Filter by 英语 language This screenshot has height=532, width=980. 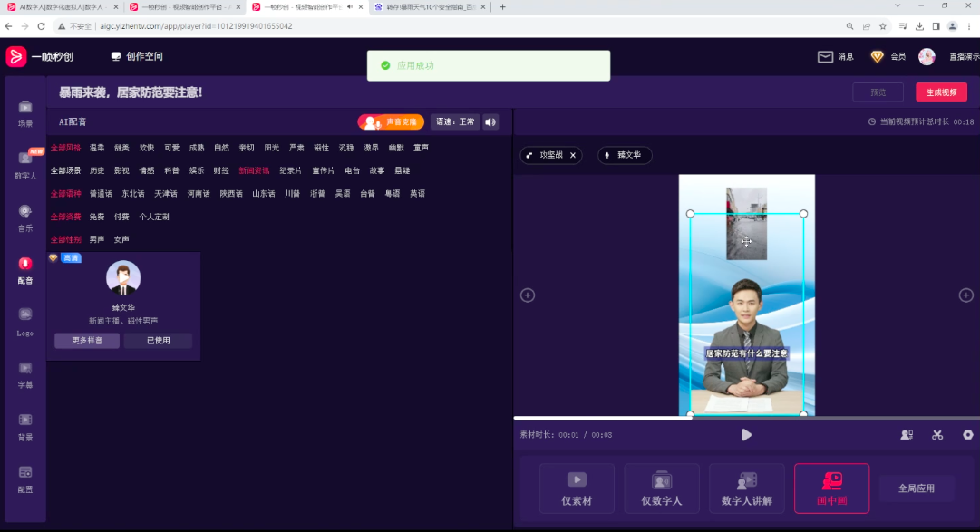pyautogui.click(x=418, y=193)
